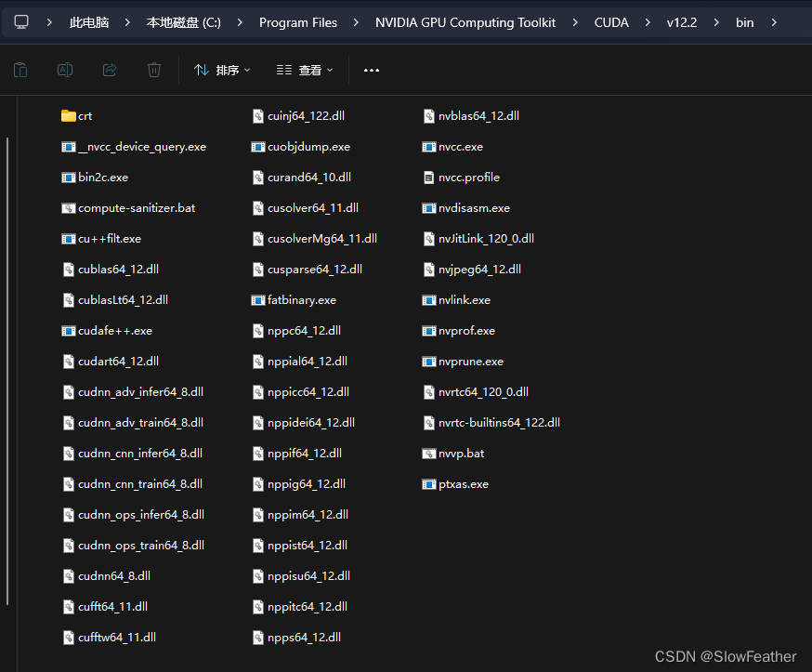Select the nvprof.exe file icon
This screenshot has width=812, height=672.
point(429,331)
